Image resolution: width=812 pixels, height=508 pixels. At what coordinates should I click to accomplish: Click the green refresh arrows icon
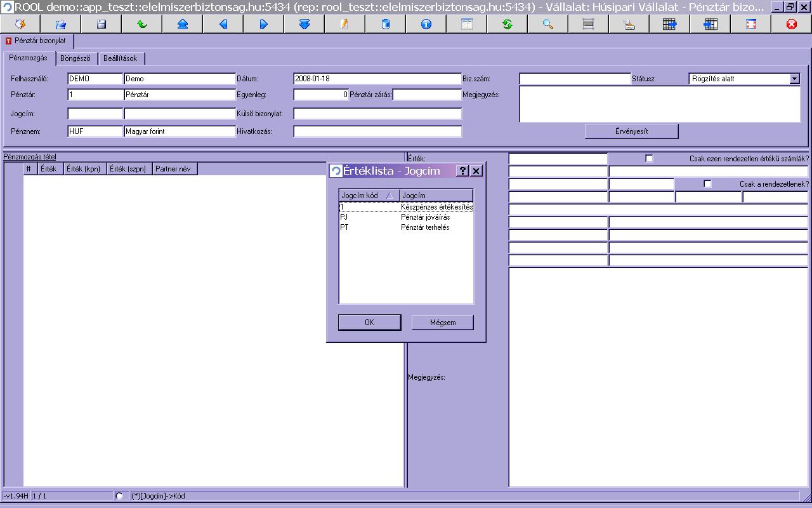click(x=507, y=24)
